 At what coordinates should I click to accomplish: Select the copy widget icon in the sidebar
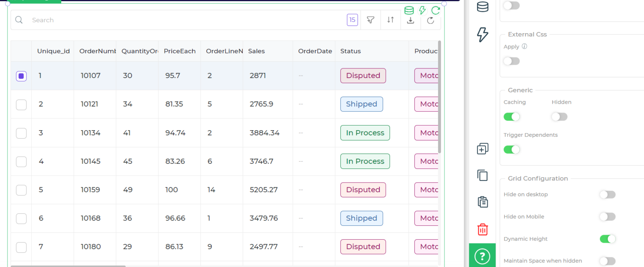(482, 175)
